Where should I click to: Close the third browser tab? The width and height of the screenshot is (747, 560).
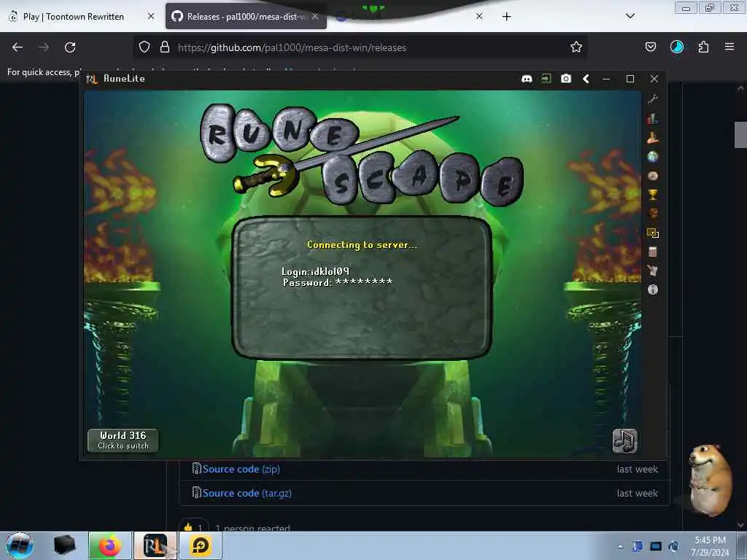479,16
